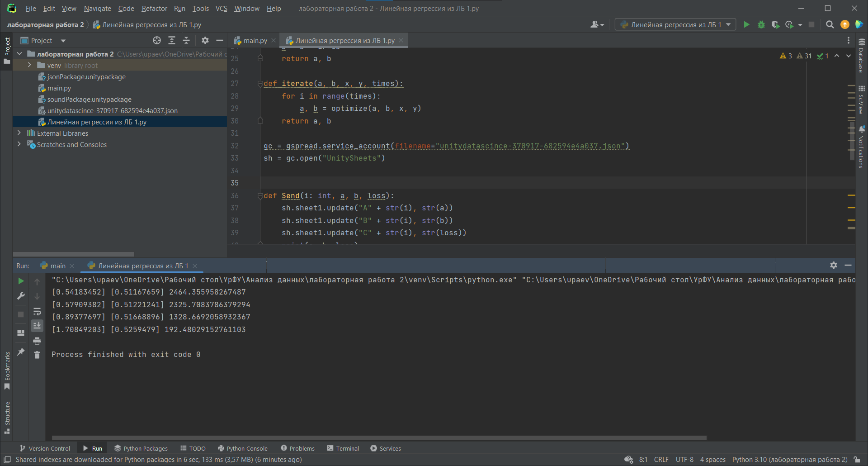Open Code With Me dropdown arrow
868x466 pixels.
pos(602,25)
